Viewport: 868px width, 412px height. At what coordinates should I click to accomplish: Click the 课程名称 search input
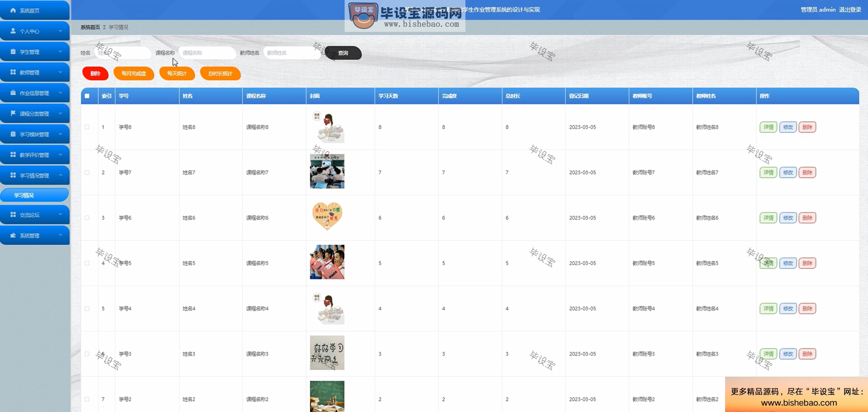[x=207, y=53]
